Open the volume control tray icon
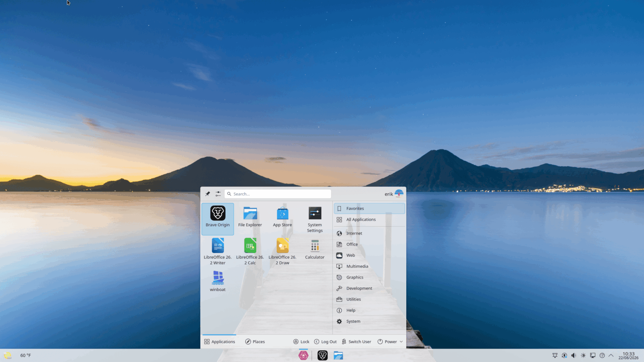This screenshot has height=362, width=644. click(574, 355)
